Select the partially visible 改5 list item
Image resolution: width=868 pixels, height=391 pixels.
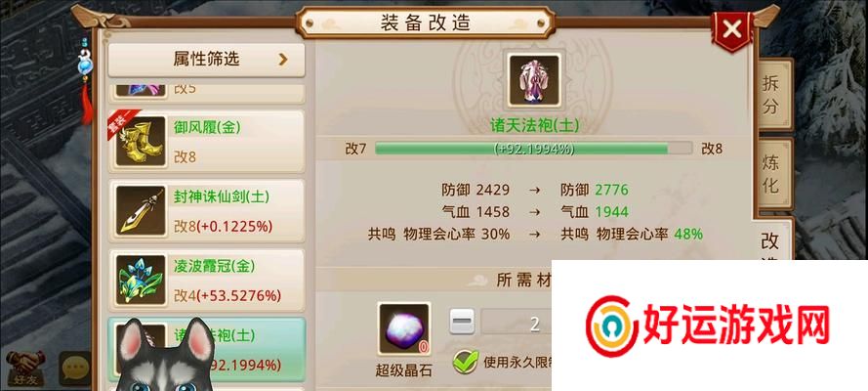206,93
